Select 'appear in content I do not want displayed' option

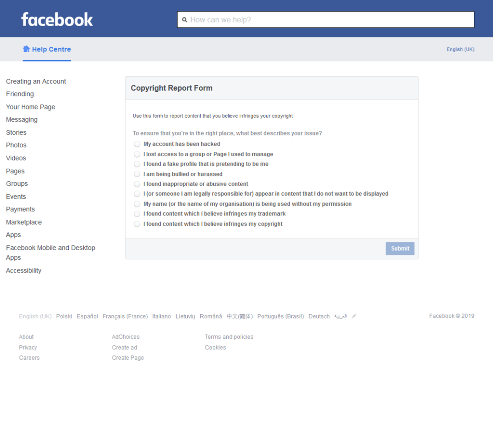137,194
